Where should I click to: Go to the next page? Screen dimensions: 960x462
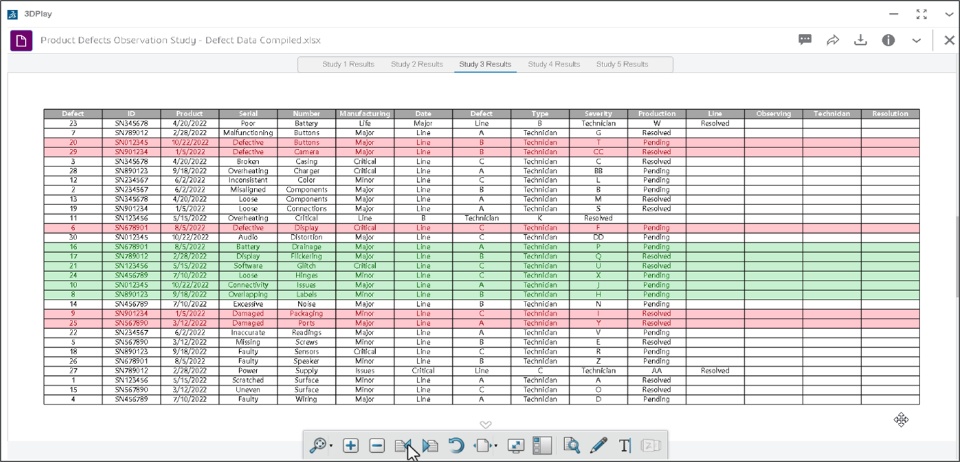(430, 445)
